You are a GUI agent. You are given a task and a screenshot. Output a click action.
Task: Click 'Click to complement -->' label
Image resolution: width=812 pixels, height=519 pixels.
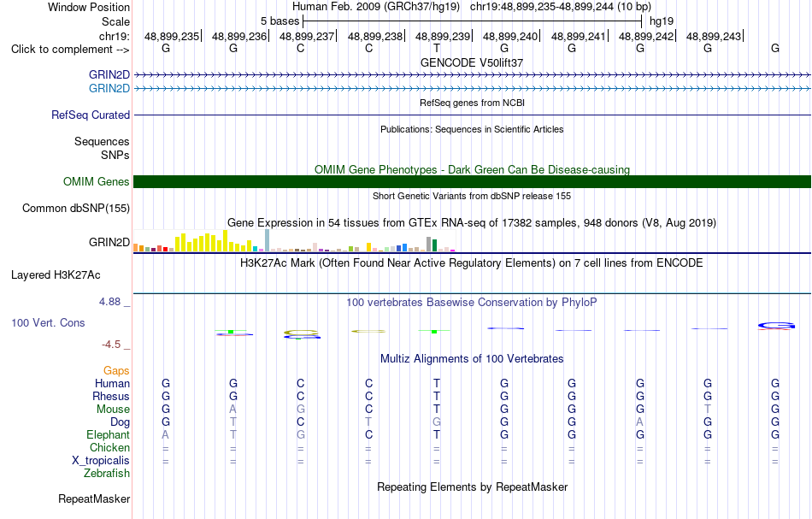[70, 50]
